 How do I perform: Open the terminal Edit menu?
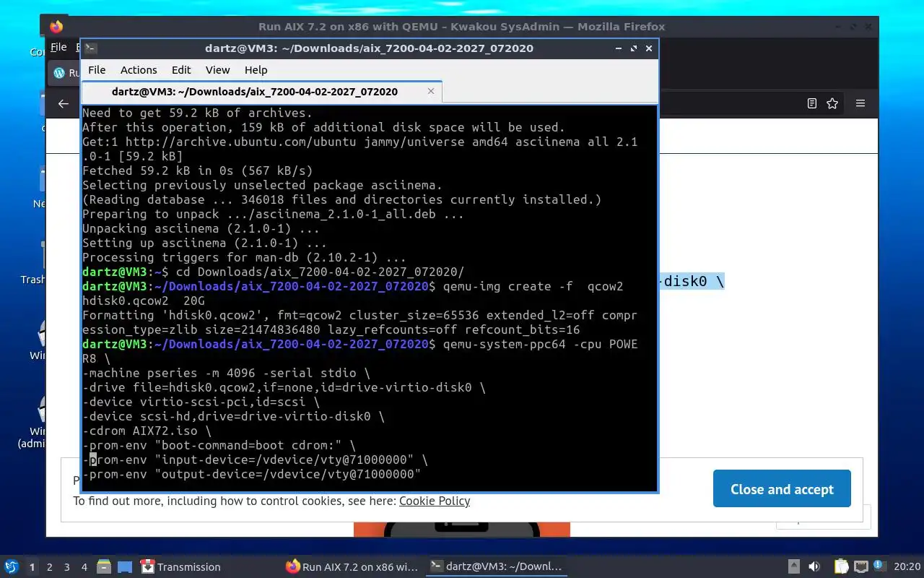181,70
